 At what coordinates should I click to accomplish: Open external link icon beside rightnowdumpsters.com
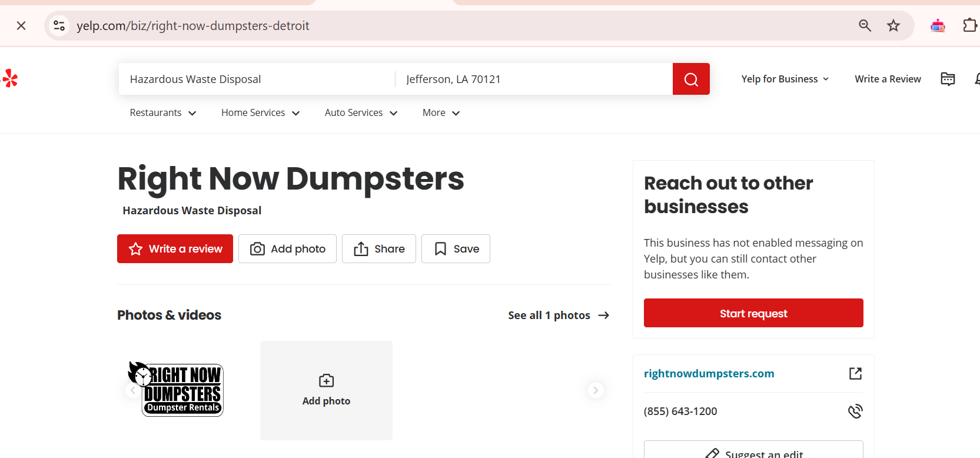[x=855, y=373]
